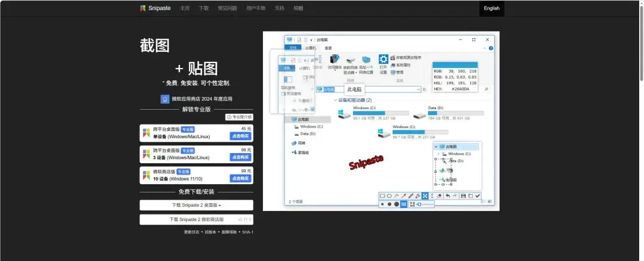Image resolution: width=644 pixels, height=261 pixels.
Task: Open the 专业版介绍 info button
Action: (x=239, y=117)
